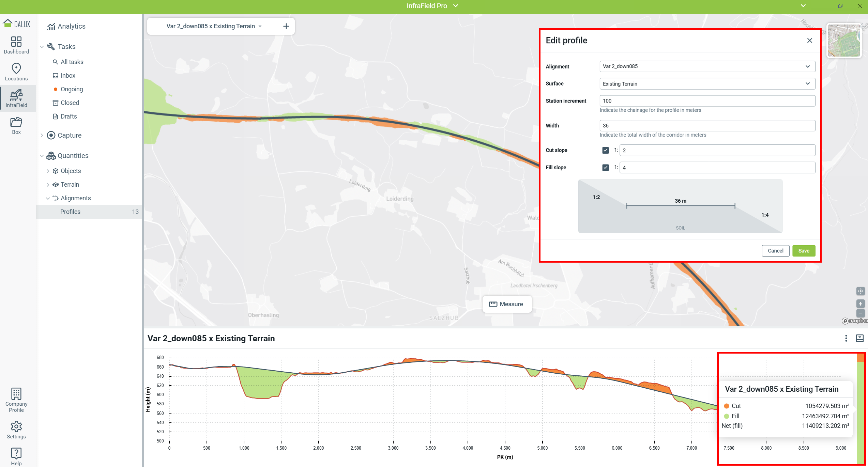Screen dimensions: 868x467
Task: Open the Box folder icon
Action: (x=16, y=122)
